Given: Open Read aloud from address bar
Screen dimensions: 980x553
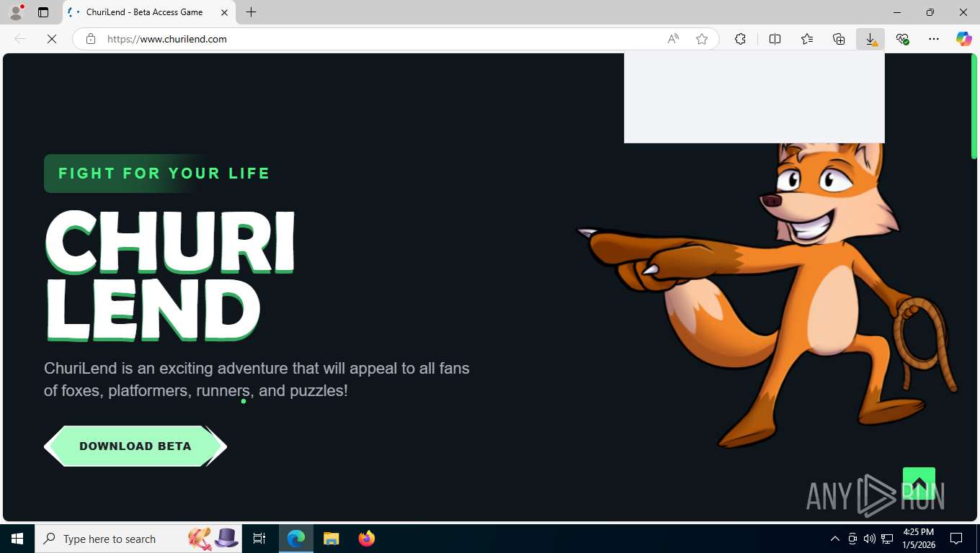Looking at the screenshot, I should point(673,39).
